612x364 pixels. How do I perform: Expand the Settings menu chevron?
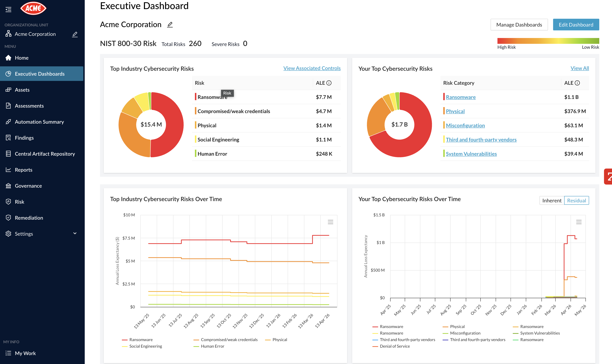(x=75, y=233)
